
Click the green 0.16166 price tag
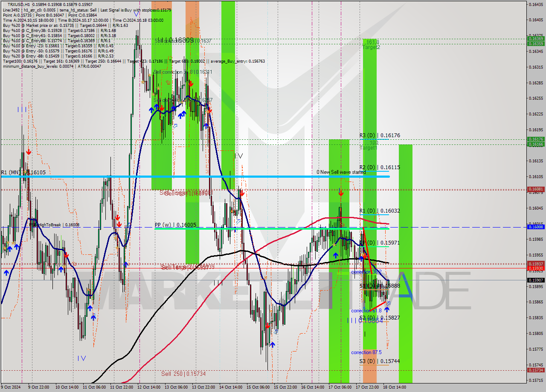click(536, 144)
